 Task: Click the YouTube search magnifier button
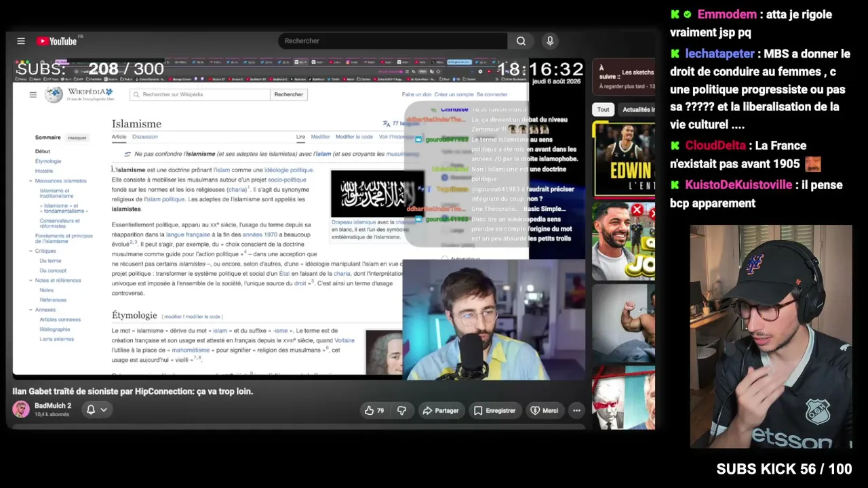(x=521, y=41)
